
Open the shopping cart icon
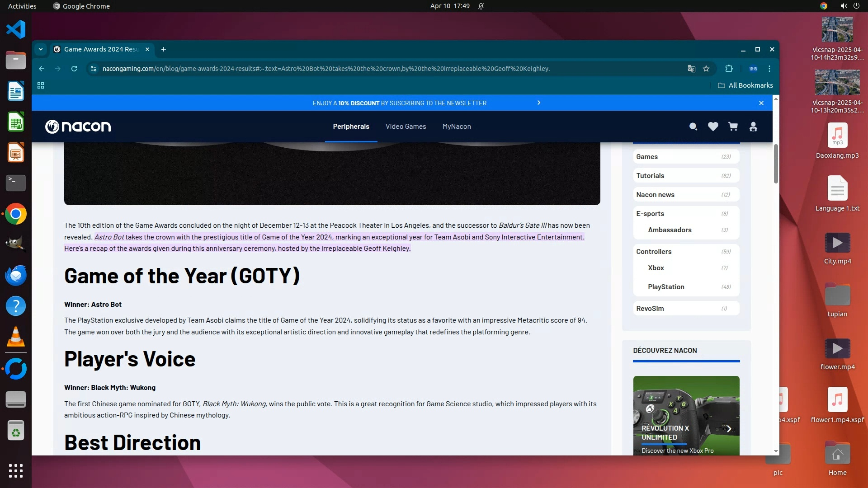pyautogui.click(x=733, y=127)
